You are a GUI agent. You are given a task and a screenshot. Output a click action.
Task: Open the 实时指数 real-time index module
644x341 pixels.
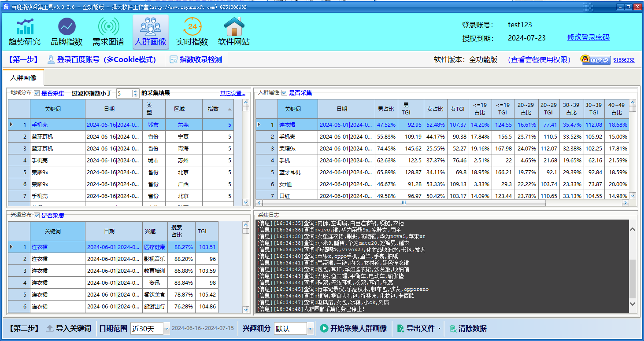click(192, 32)
